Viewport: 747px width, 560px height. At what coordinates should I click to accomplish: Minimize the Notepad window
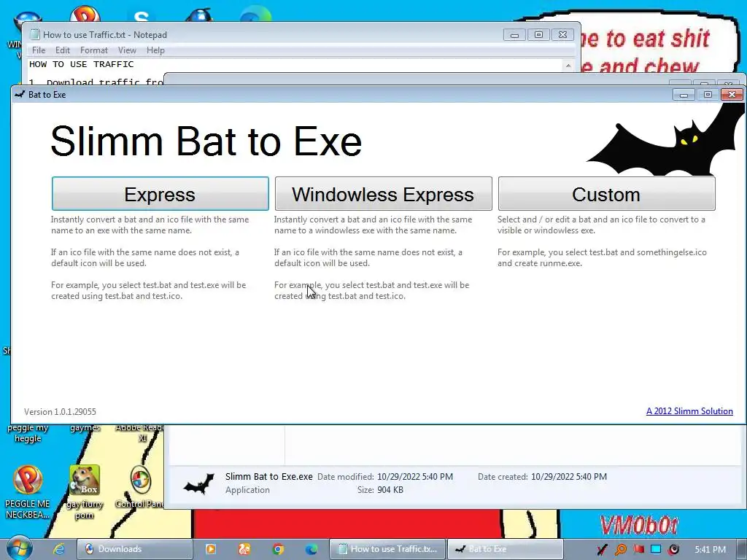tap(514, 34)
